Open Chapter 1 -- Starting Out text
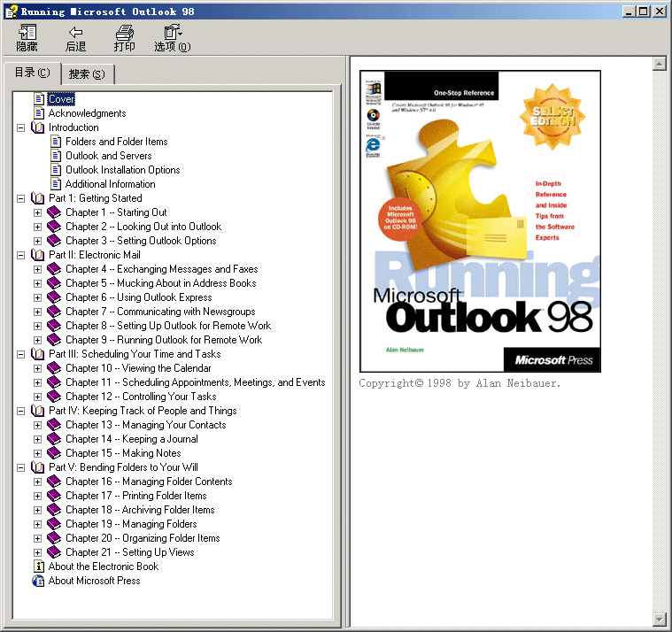Viewport: 672px width, 632px height. [x=116, y=212]
